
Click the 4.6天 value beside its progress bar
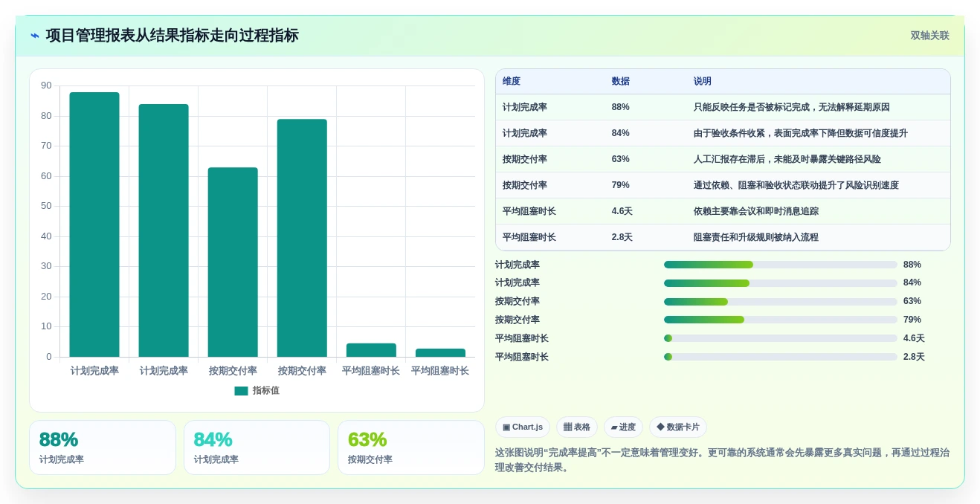[x=914, y=338]
